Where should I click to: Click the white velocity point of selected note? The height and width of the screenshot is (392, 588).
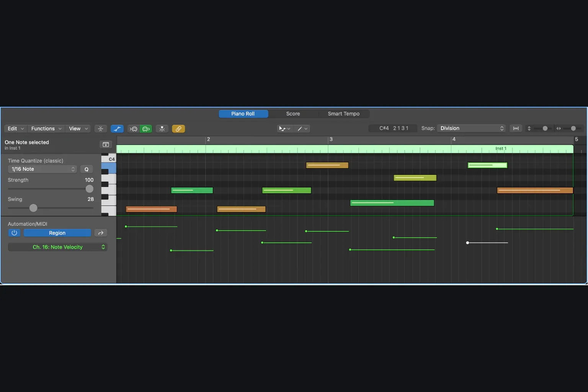point(467,243)
